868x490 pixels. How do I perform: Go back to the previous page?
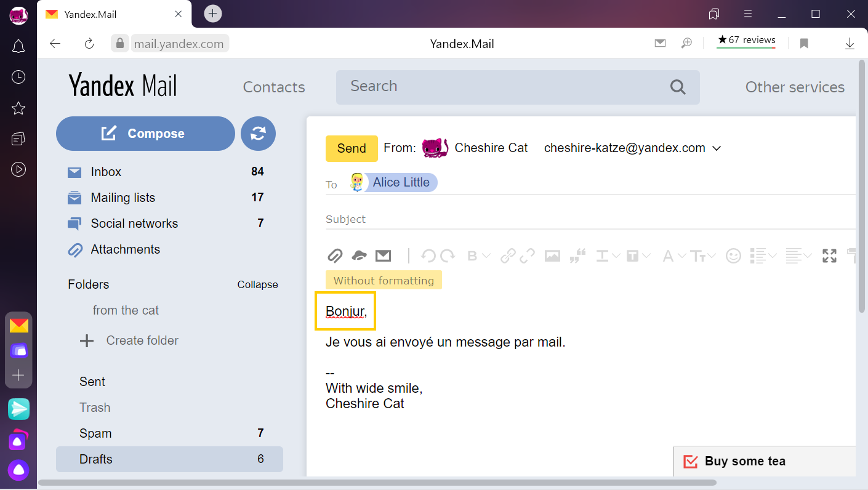click(55, 43)
